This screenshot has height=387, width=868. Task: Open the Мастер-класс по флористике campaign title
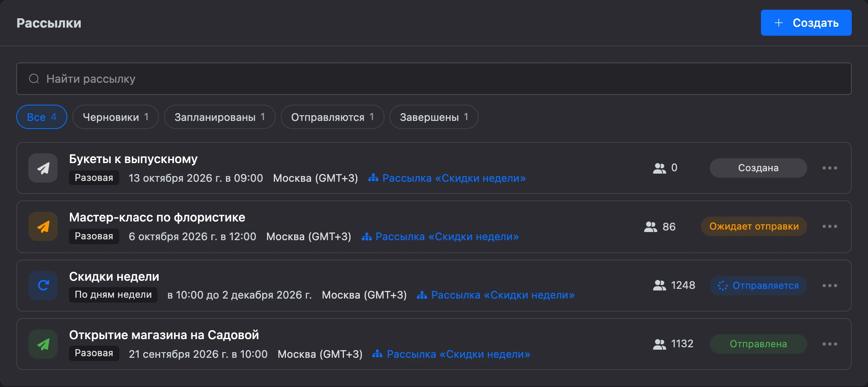click(157, 217)
